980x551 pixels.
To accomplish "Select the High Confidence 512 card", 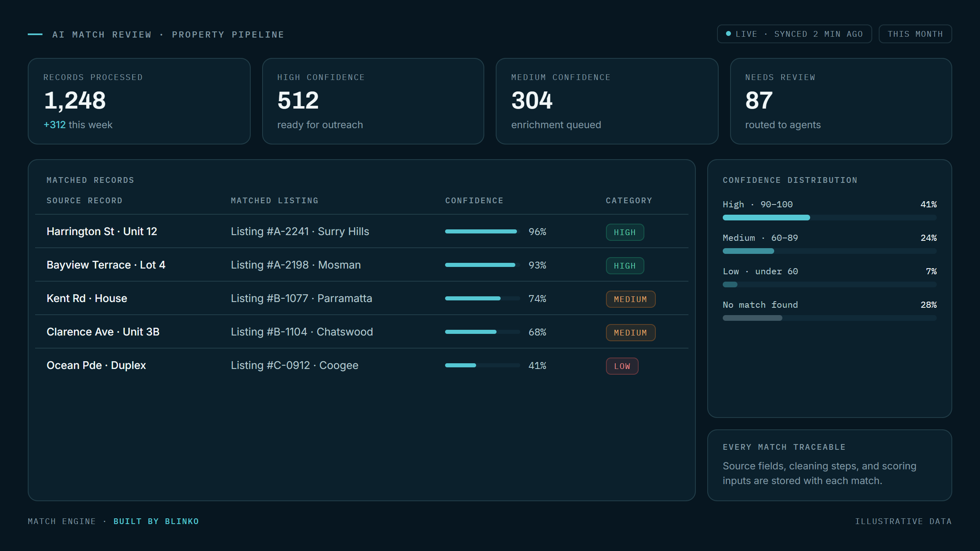I will [373, 101].
